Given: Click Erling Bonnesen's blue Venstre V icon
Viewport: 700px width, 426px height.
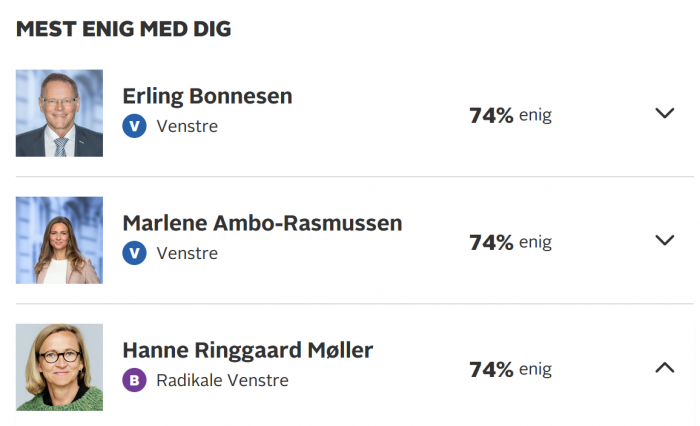Looking at the screenshot, I should [134, 126].
